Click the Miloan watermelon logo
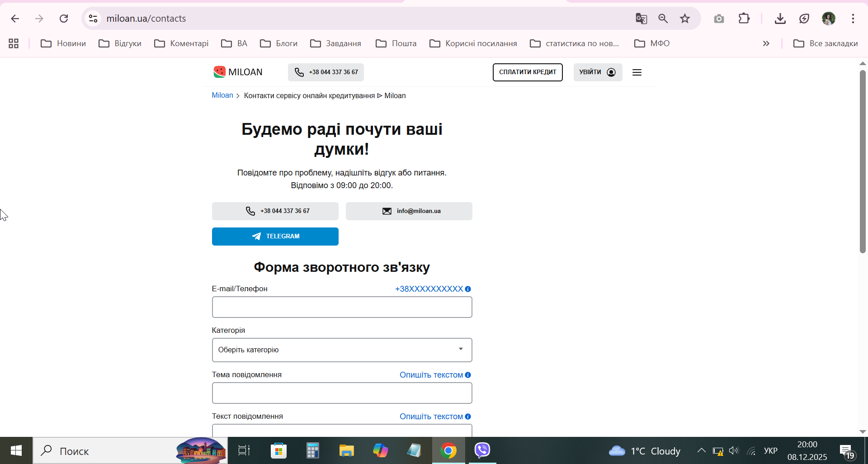This screenshot has height=464, width=868. tap(238, 72)
